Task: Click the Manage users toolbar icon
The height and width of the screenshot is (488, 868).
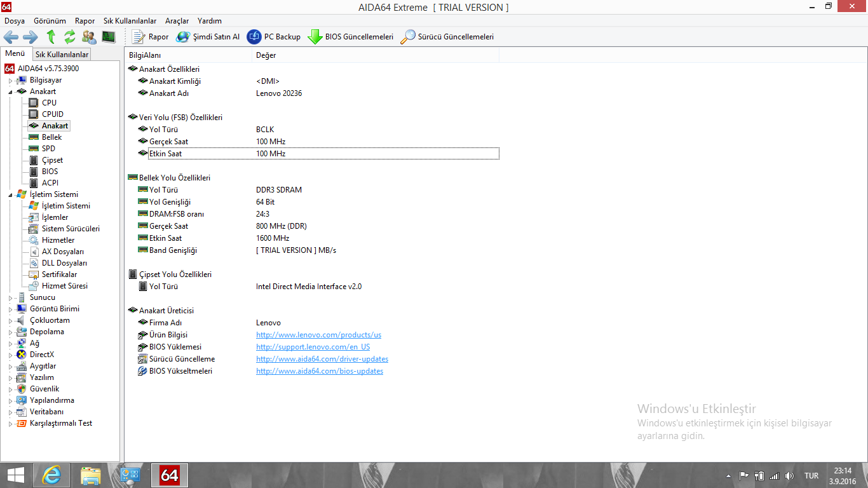Action: coord(89,37)
